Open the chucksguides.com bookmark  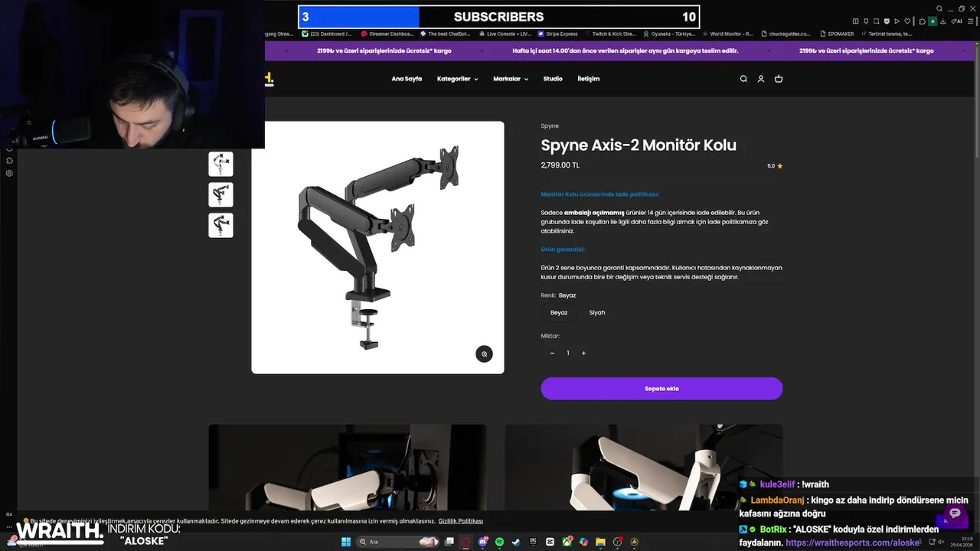[786, 34]
